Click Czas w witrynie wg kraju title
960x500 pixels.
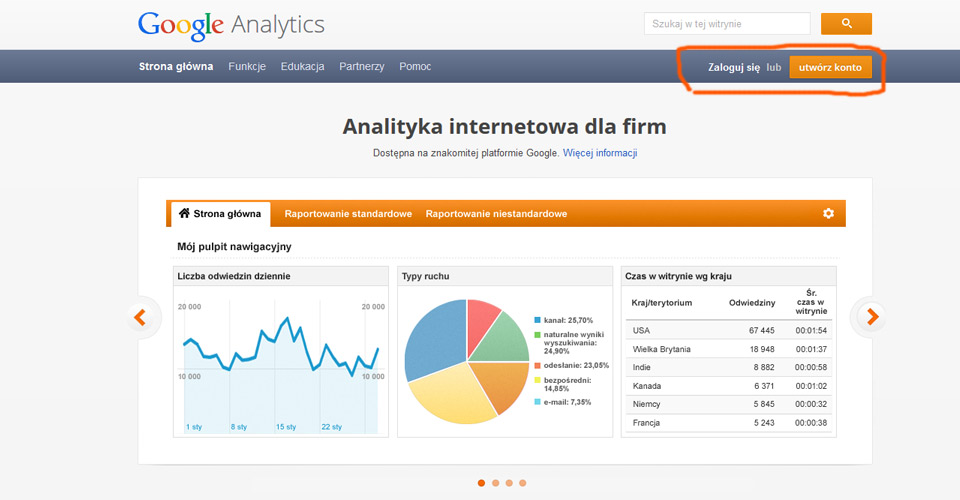pyautogui.click(x=678, y=276)
